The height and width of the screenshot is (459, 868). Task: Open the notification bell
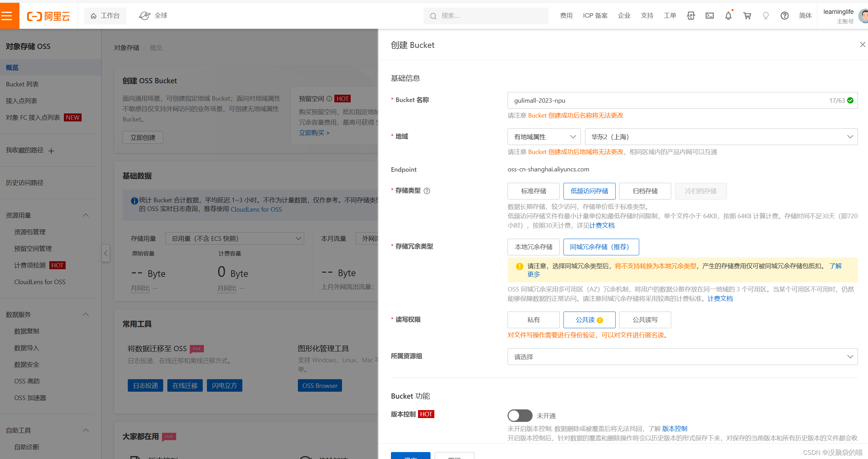coord(728,16)
